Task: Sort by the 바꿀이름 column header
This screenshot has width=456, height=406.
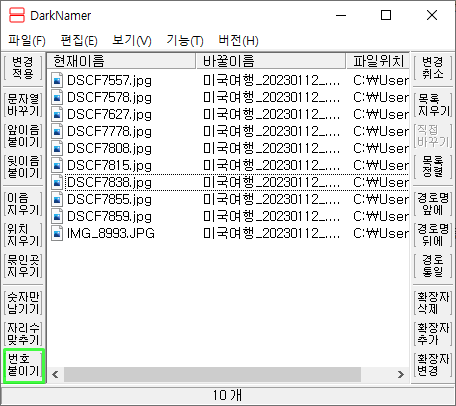Action: point(271,61)
